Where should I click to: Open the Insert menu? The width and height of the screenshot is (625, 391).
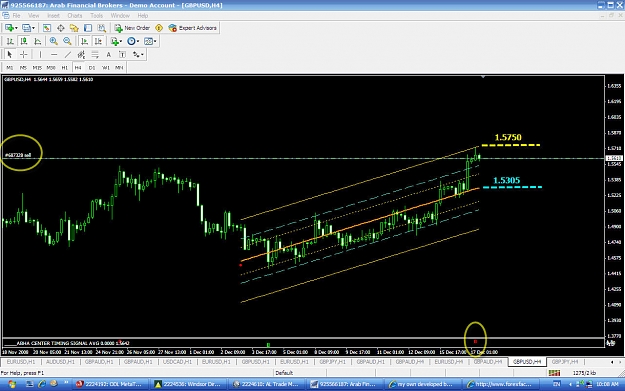53,16
